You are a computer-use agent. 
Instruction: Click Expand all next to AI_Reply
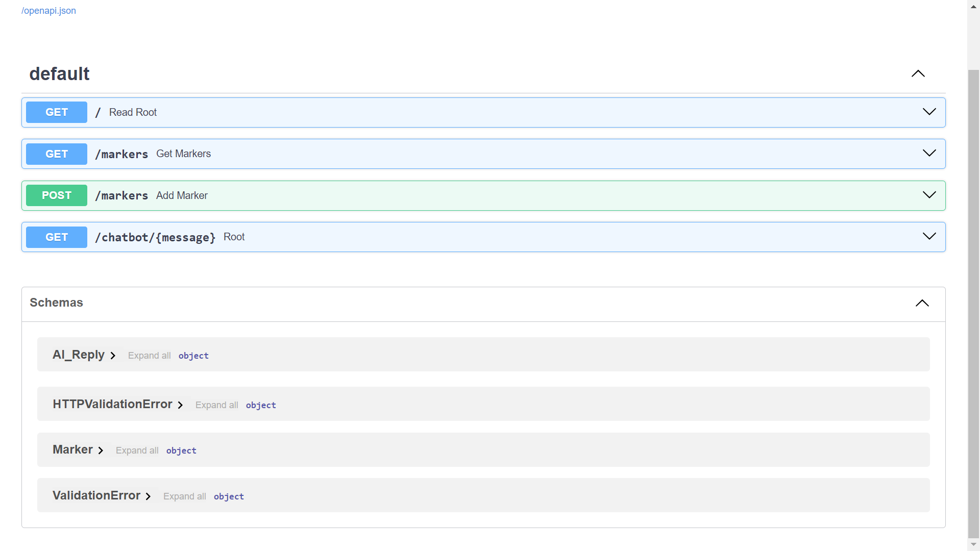(x=149, y=356)
